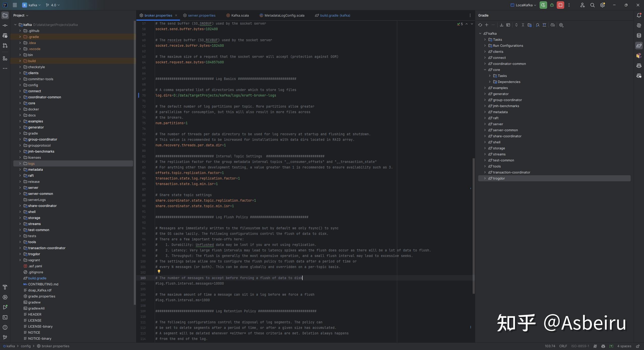
Task: Switch to the server.properties tab
Action: tap(201, 15)
